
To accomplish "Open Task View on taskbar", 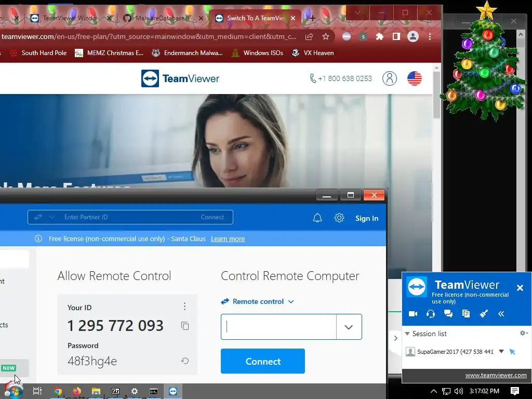I will tap(37, 391).
